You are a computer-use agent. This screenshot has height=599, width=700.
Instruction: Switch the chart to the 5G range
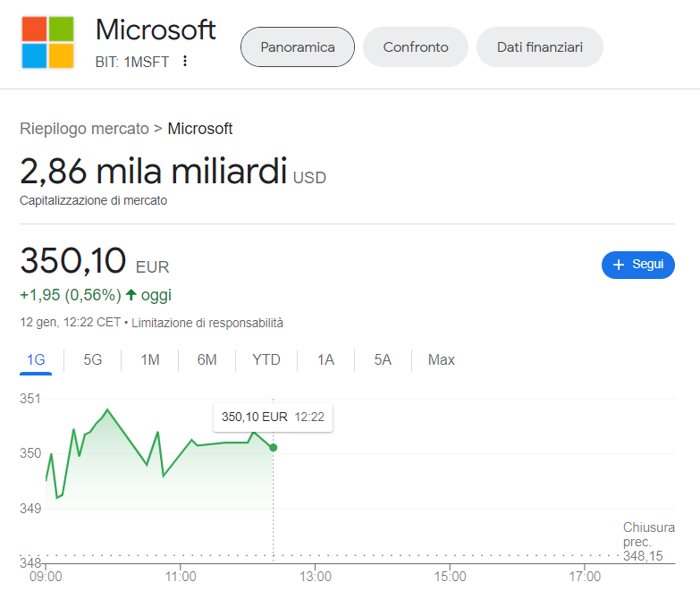[x=93, y=360]
